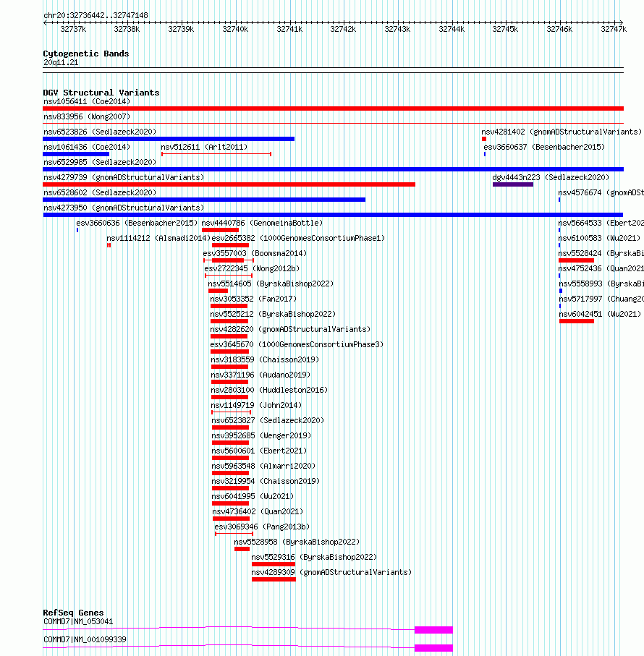The width and height of the screenshot is (644, 656).
Task: Click magenta exon block of NM_001099339
Action: tap(433, 647)
